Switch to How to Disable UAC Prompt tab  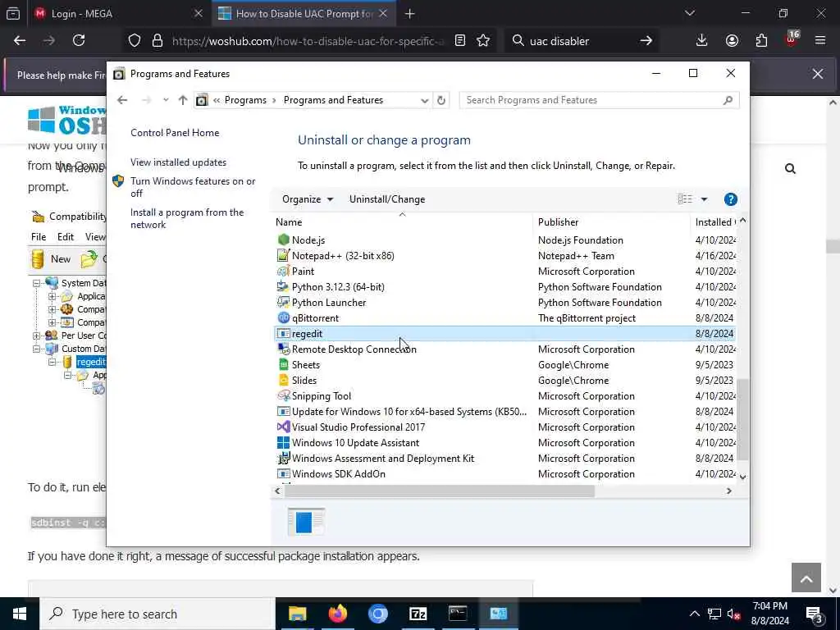point(304,14)
